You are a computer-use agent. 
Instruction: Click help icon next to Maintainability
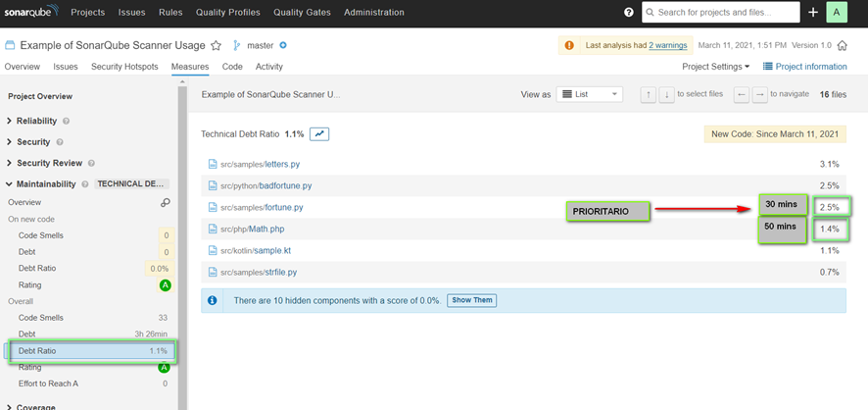click(85, 184)
